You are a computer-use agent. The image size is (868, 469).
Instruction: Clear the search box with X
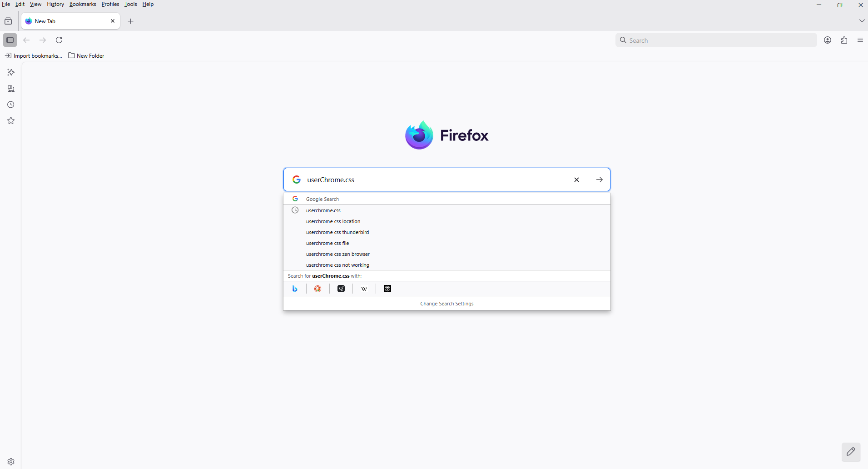point(576,180)
